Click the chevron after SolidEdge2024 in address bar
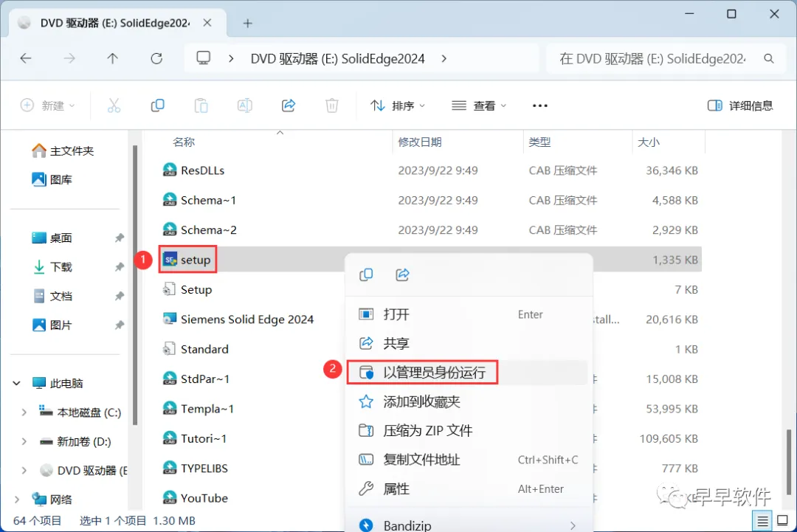Viewport: 797px width, 532px height. coord(444,59)
